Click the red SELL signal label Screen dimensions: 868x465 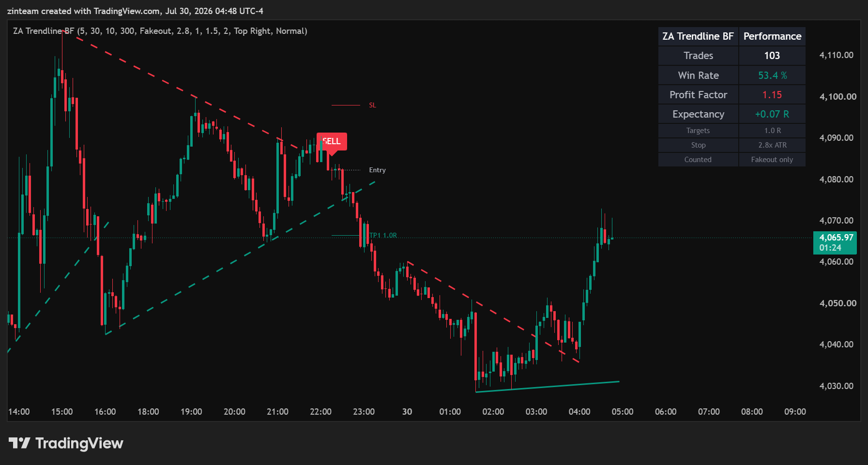pos(332,141)
